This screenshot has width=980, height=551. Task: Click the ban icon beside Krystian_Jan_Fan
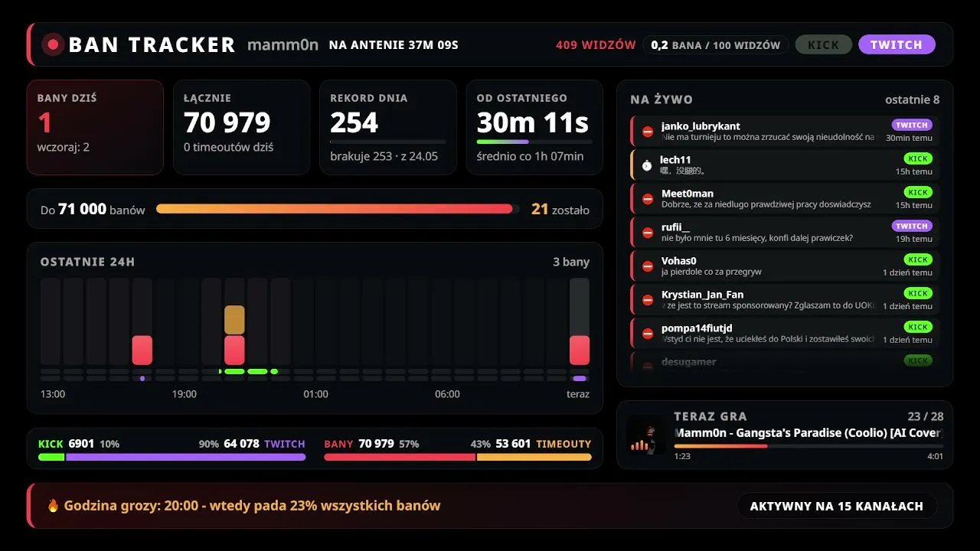click(648, 300)
